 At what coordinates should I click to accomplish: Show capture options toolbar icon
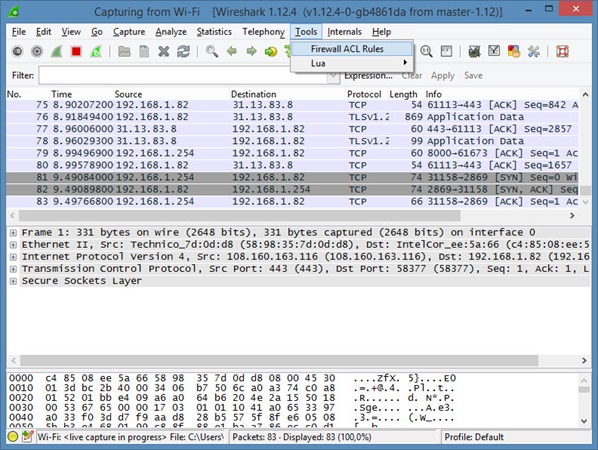pyautogui.click(x=37, y=51)
